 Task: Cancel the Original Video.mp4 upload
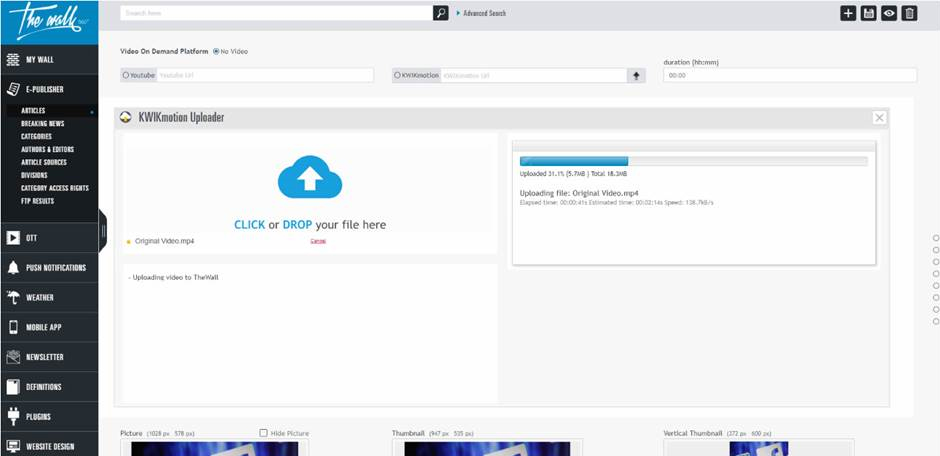[x=318, y=241]
